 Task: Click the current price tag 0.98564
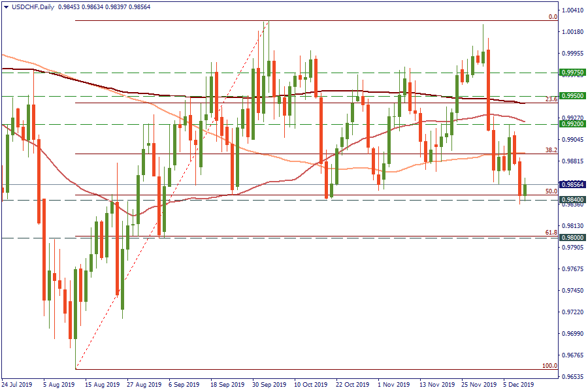572,185
